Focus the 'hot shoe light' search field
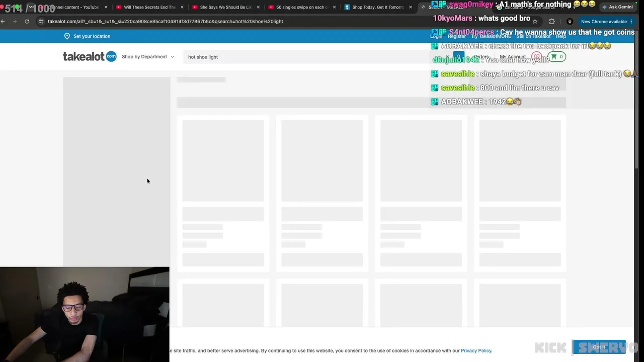This screenshot has width=644, height=362. 317,57
